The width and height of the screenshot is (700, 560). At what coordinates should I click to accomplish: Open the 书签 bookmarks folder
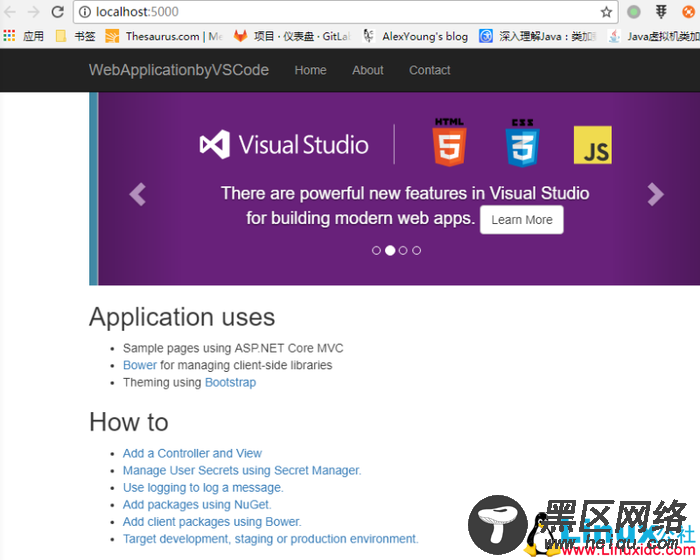click(75, 36)
